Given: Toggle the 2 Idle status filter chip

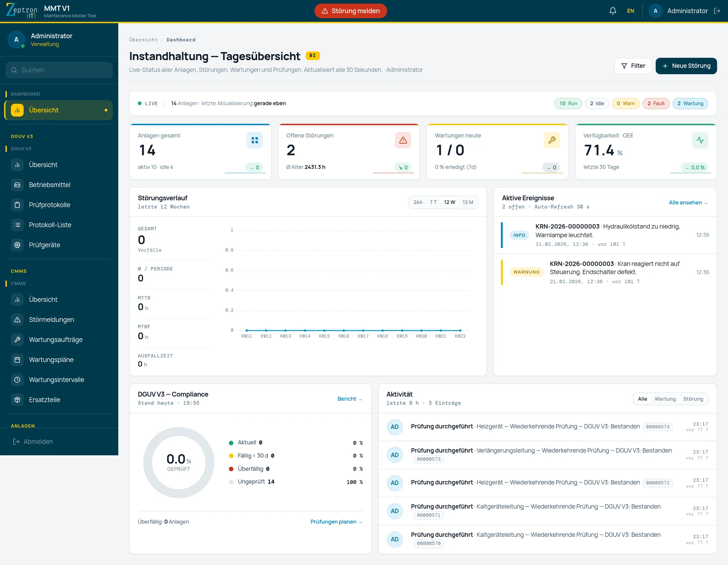Looking at the screenshot, I should click(597, 104).
